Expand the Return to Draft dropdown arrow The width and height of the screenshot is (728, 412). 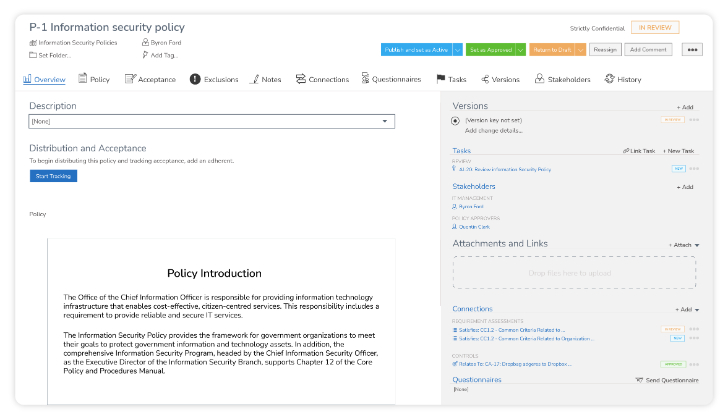click(x=581, y=49)
